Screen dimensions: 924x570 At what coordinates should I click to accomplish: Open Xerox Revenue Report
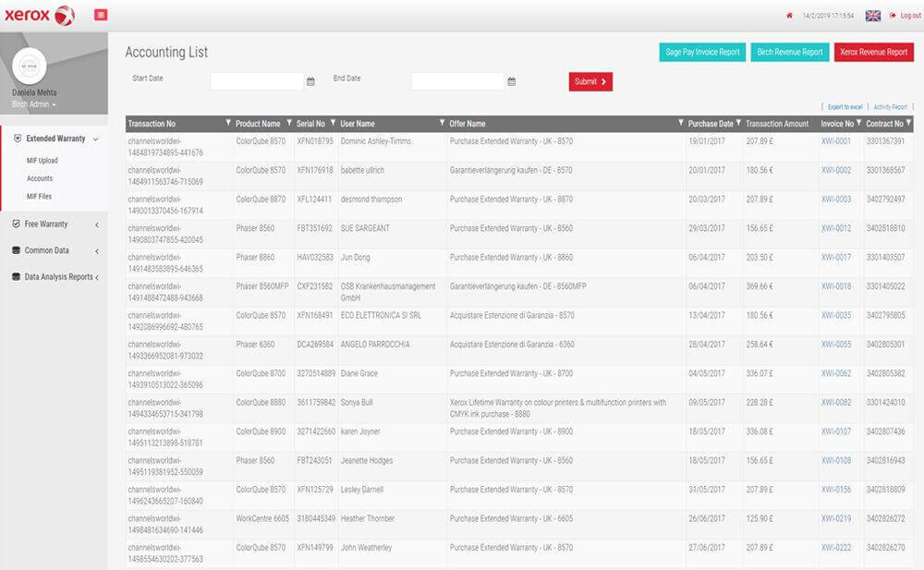874,52
